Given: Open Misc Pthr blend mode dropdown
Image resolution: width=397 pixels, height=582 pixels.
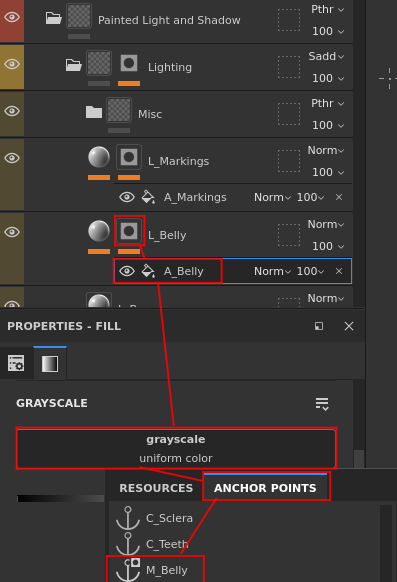Looking at the screenshot, I should coord(328,104).
